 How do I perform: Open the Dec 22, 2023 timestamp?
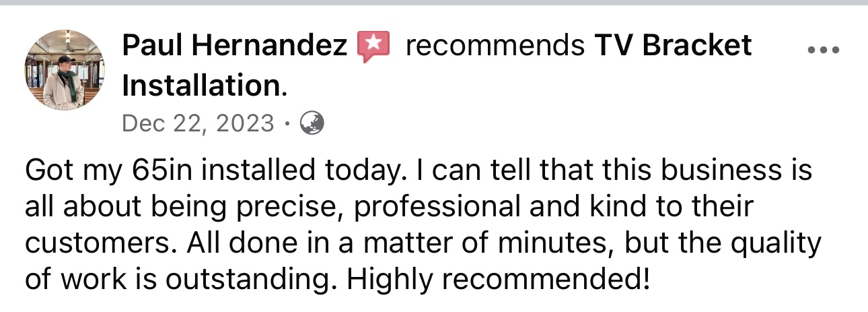[198, 123]
